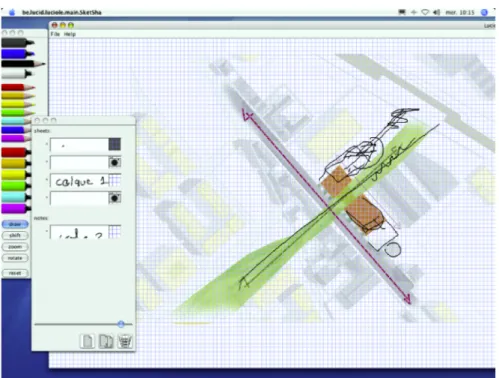This screenshot has width=499, height=378.
Task: Click the display icon in menu bar
Action: pyautogui.click(x=402, y=12)
